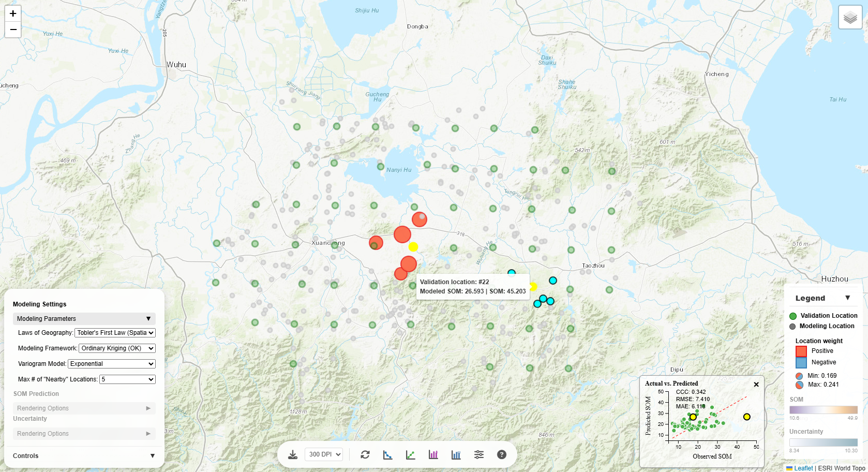Expand the Controls section

[84, 456]
